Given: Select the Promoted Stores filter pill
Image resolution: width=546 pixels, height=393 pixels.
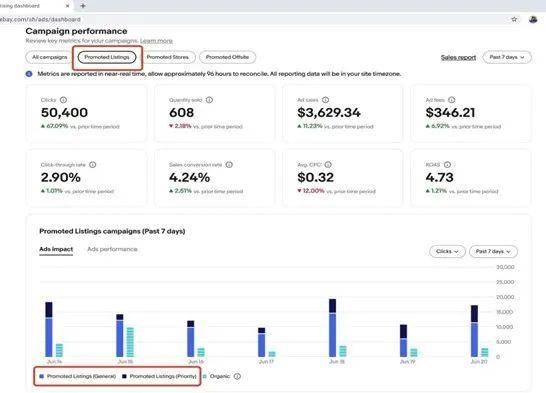Looking at the screenshot, I should 167,57.
